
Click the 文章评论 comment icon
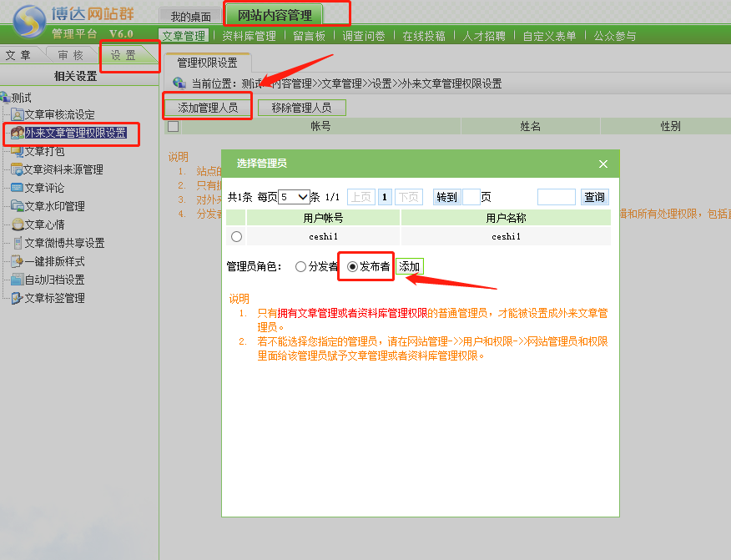point(18,189)
